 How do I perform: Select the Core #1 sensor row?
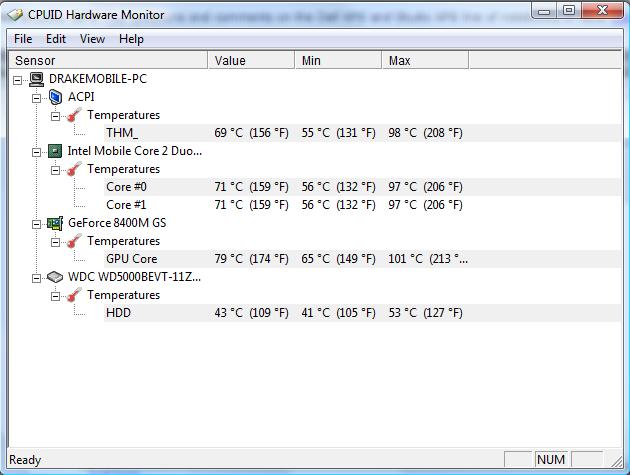pyautogui.click(x=362, y=205)
